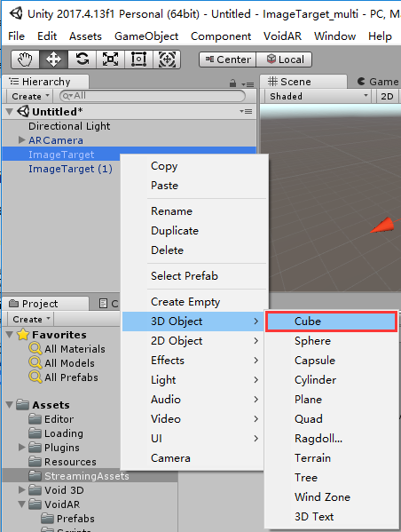Collapse the Assets folder tree
This screenshot has width=401, height=532.
pos(10,404)
